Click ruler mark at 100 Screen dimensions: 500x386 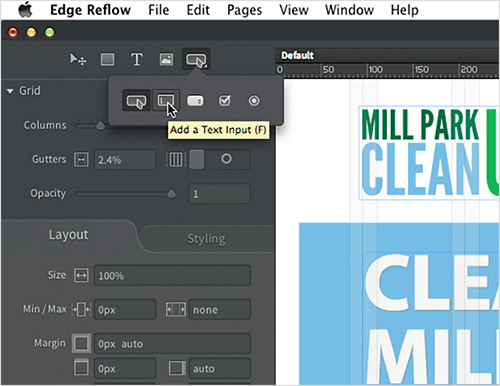coord(375,70)
